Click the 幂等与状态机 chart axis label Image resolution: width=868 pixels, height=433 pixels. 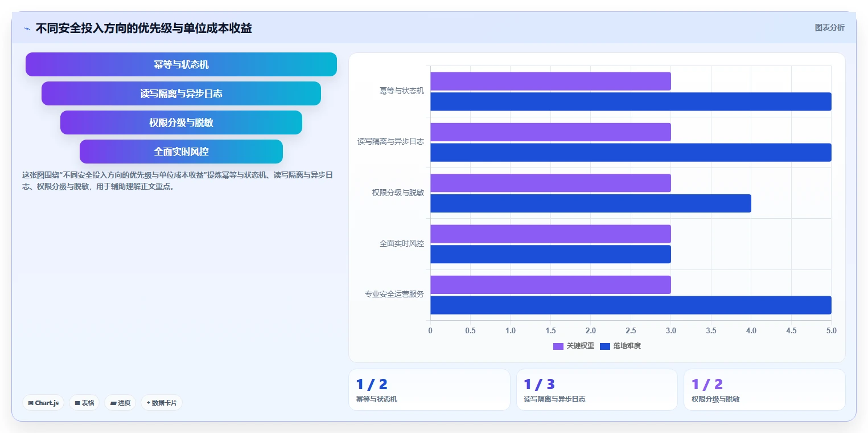pos(402,91)
